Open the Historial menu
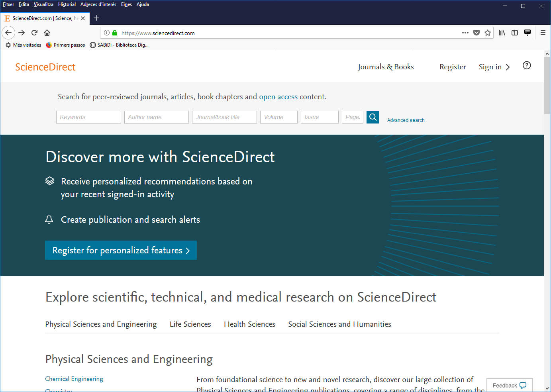Screen dimensions: 551x392 point(67,4)
